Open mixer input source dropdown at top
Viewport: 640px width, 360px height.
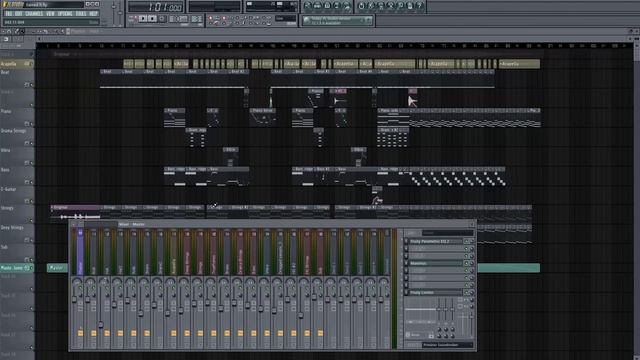pos(447,233)
